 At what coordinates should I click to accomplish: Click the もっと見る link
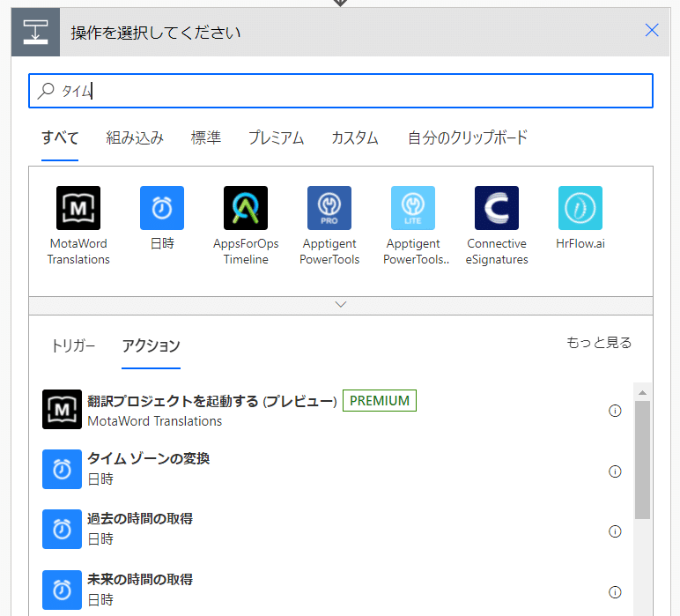tap(599, 342)
